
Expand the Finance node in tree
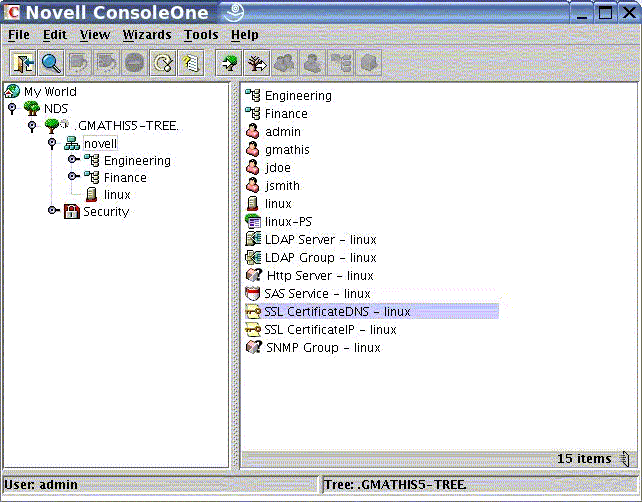[73, 176]
